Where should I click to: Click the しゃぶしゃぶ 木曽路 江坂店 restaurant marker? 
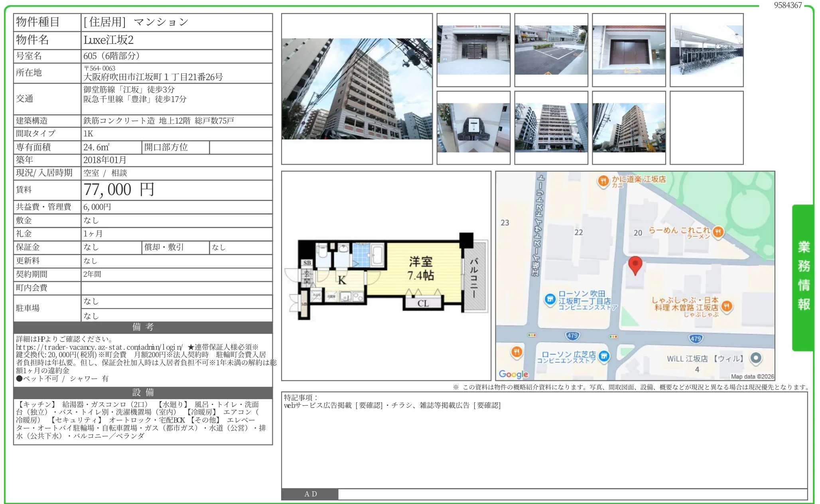(727, 307)
